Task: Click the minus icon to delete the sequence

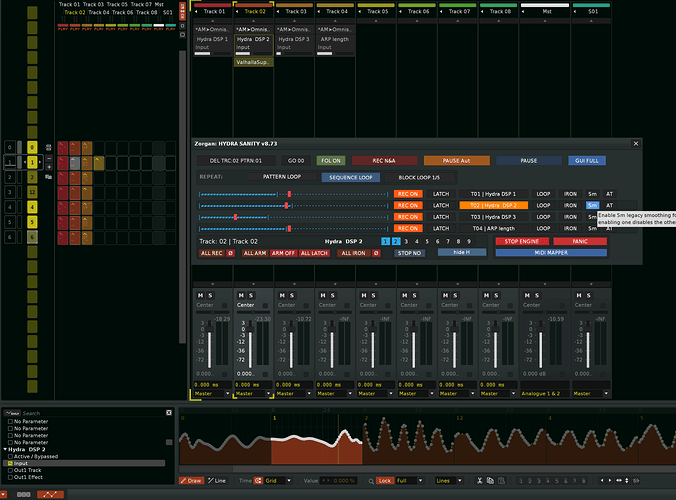Action: 49,158
